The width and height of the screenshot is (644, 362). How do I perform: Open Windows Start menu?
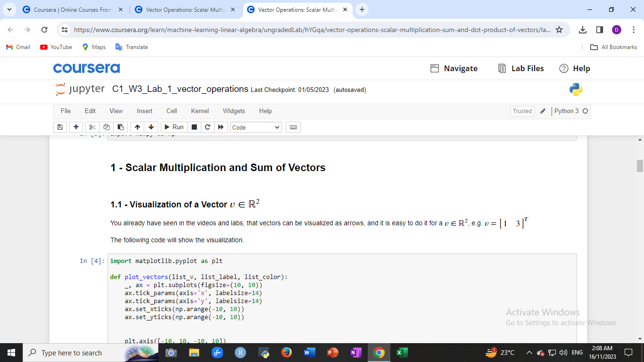coord(11,353)
